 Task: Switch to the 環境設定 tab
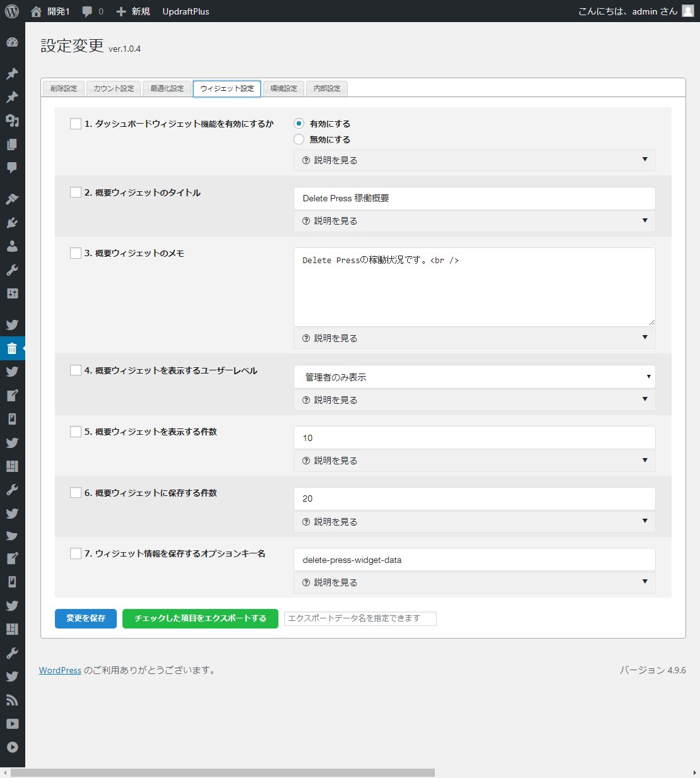click(283, 88)
